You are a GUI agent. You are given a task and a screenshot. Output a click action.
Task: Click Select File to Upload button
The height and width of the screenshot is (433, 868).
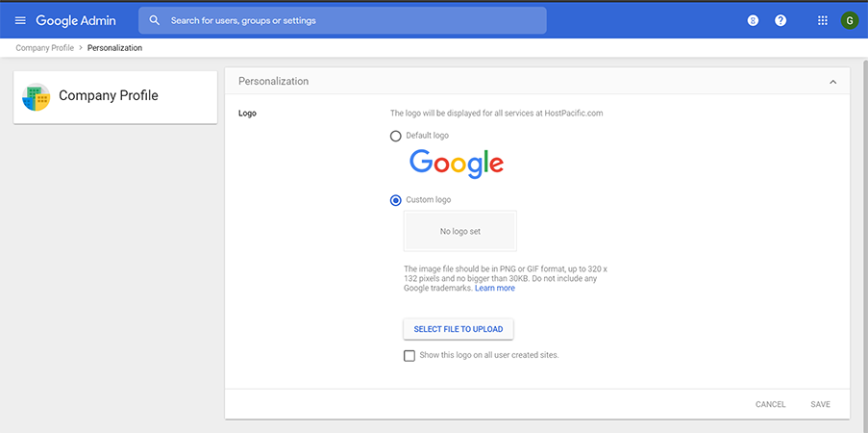click(459, 329)
